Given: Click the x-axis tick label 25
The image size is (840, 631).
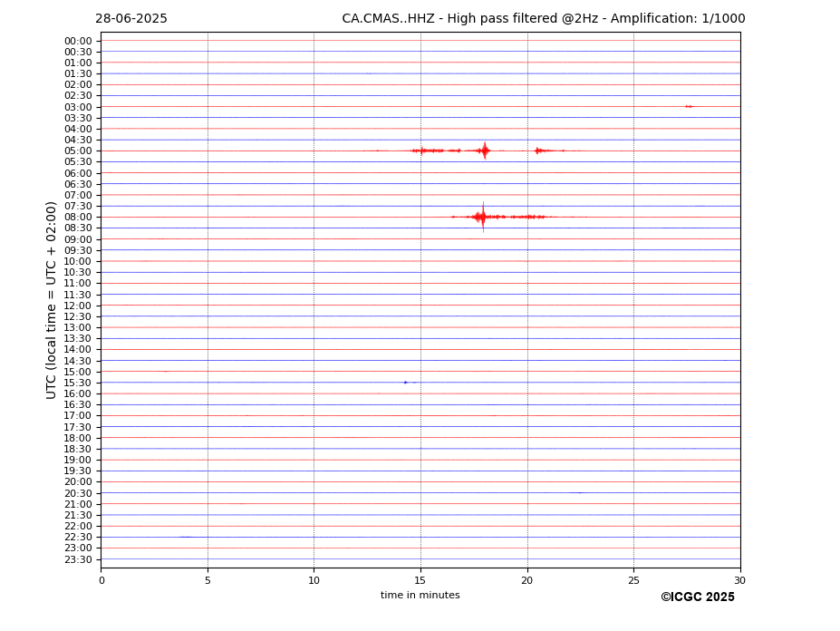Looking at the screenshot, I should (x=633, y=580).
